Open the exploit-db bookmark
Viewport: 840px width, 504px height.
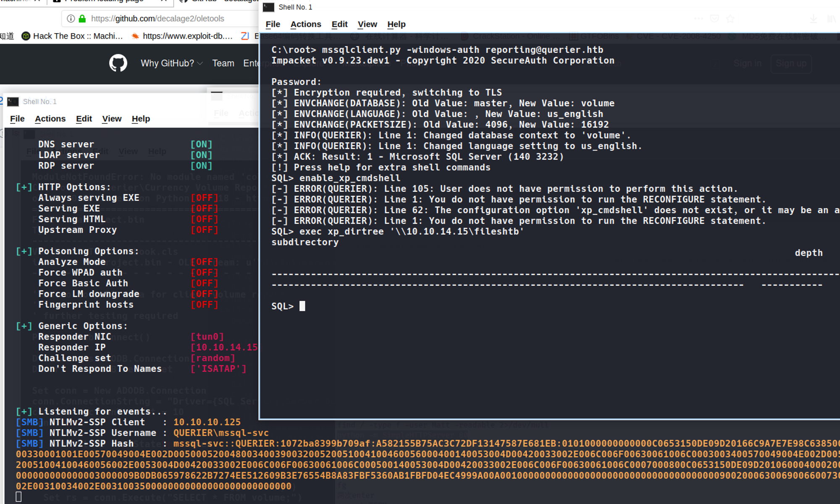[x=182, y=36]
